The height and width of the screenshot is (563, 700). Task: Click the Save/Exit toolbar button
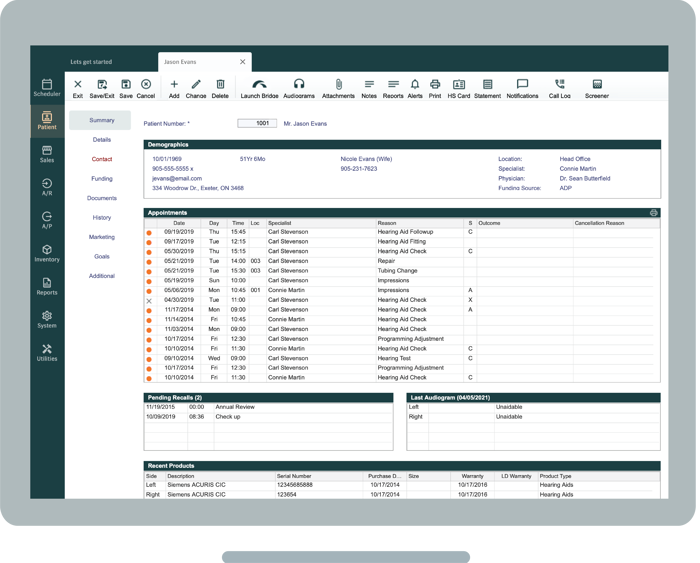102,86
